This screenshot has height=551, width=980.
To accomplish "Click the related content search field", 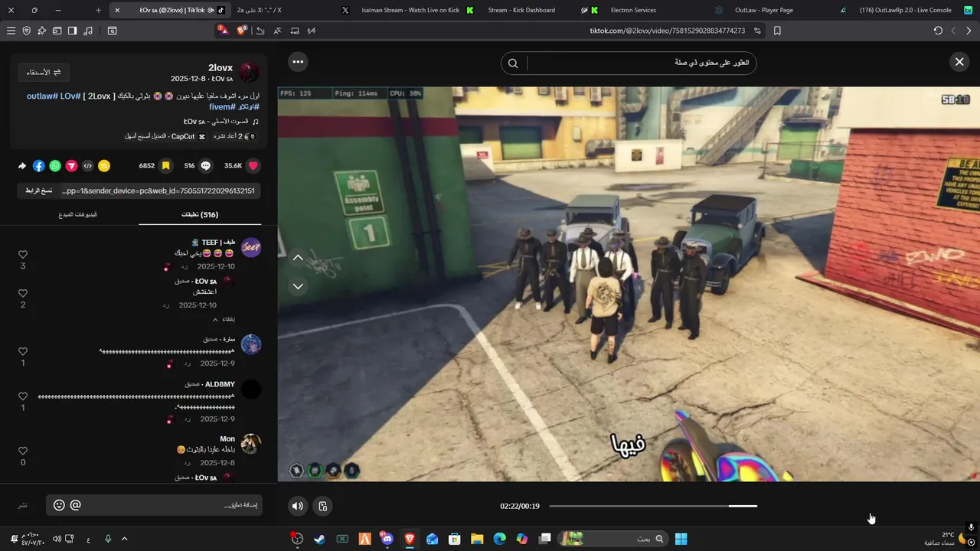I will pos(640,63).
